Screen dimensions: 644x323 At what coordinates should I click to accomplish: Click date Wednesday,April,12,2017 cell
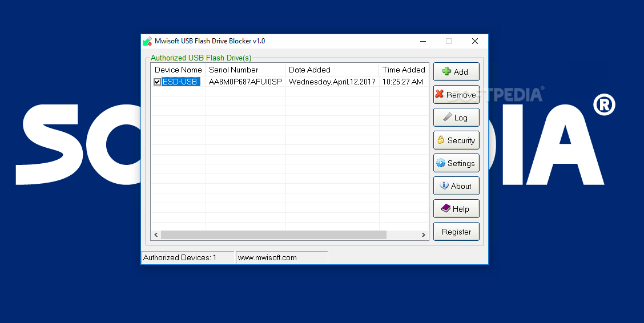coord(332,82)
